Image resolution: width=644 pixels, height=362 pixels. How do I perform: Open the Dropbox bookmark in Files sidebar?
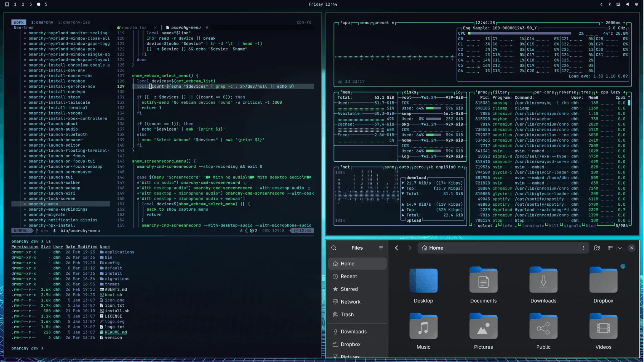coord(357,344)
